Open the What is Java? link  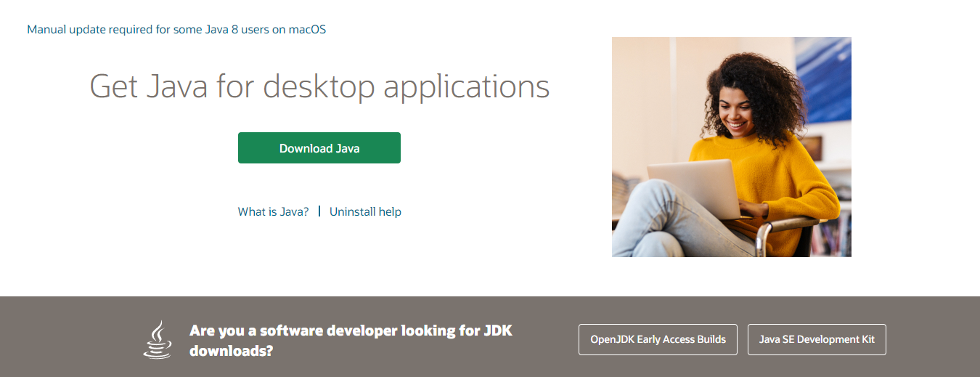point(273,212)
